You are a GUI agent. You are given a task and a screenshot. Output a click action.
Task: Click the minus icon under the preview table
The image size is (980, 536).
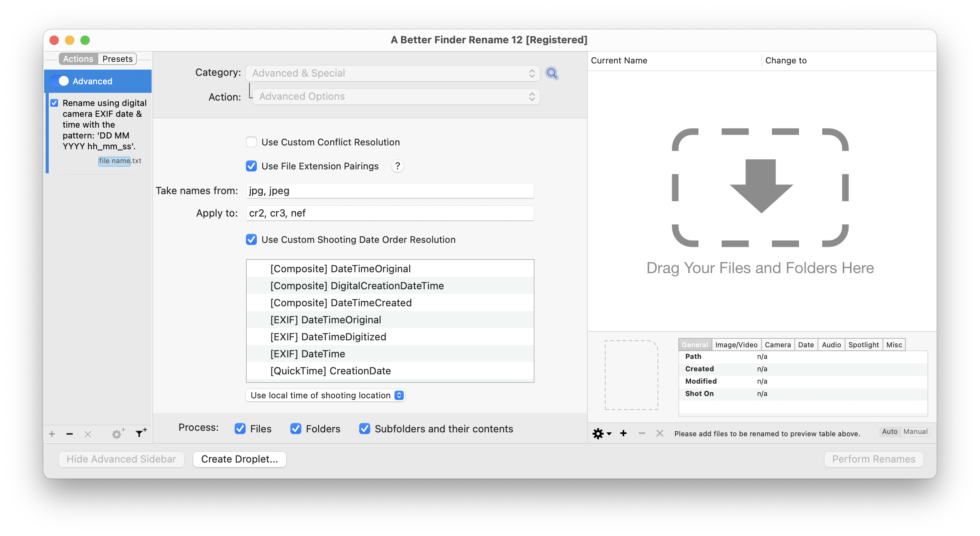(x=642, y=433)
